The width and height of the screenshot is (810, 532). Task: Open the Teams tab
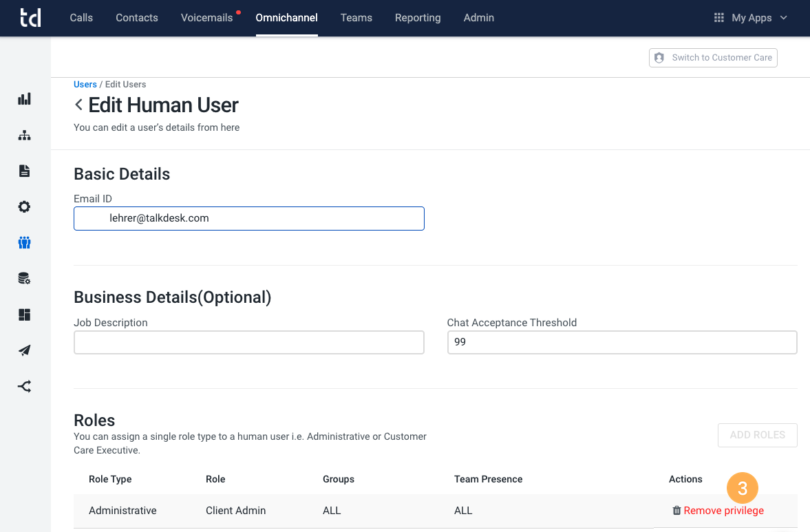pyautogui.click(x=356, y=18)
